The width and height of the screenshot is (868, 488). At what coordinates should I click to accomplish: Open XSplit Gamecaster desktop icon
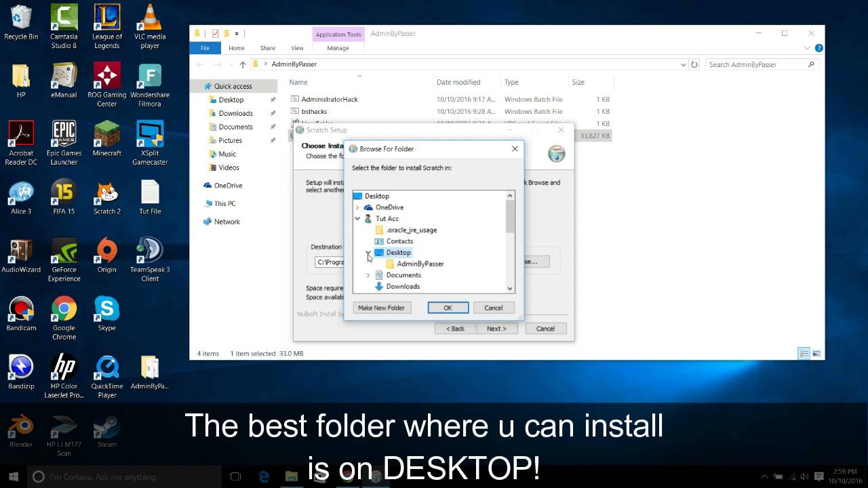pyautogui.click(x=150, y=143)
